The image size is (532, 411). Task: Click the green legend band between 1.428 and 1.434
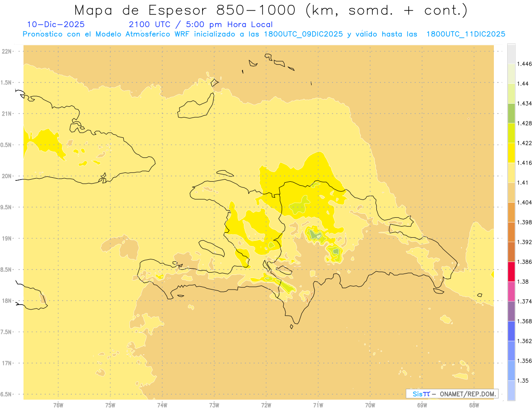click(x=511, y=113)
